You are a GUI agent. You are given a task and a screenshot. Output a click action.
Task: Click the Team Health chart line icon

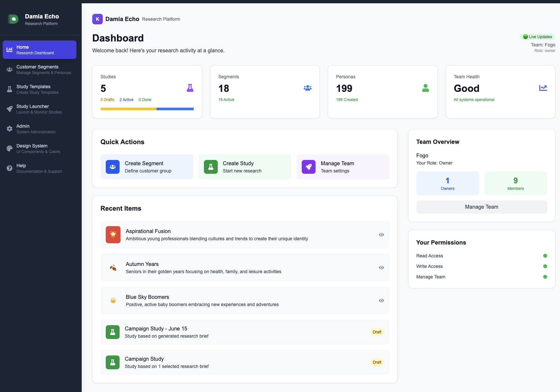tap(543, 88)
